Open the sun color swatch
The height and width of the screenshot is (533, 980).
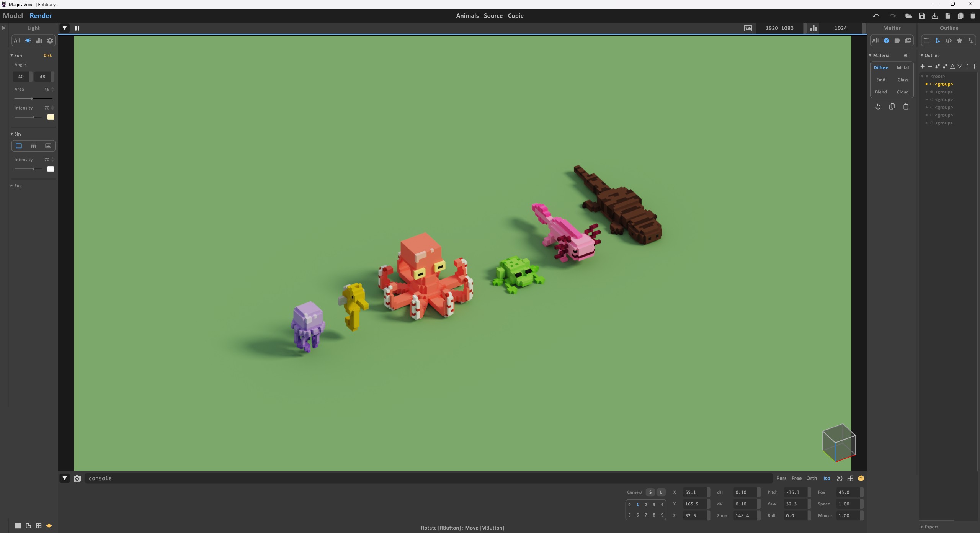(51, 117)
